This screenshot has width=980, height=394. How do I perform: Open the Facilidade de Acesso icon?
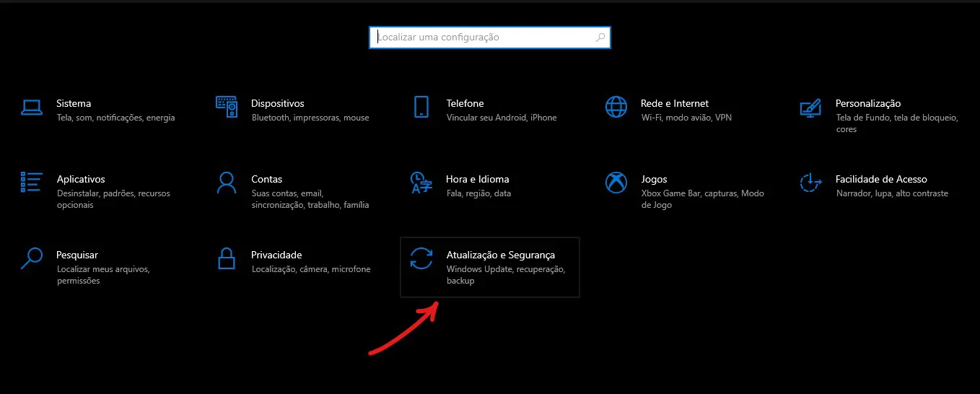click(x=811, y=183)
